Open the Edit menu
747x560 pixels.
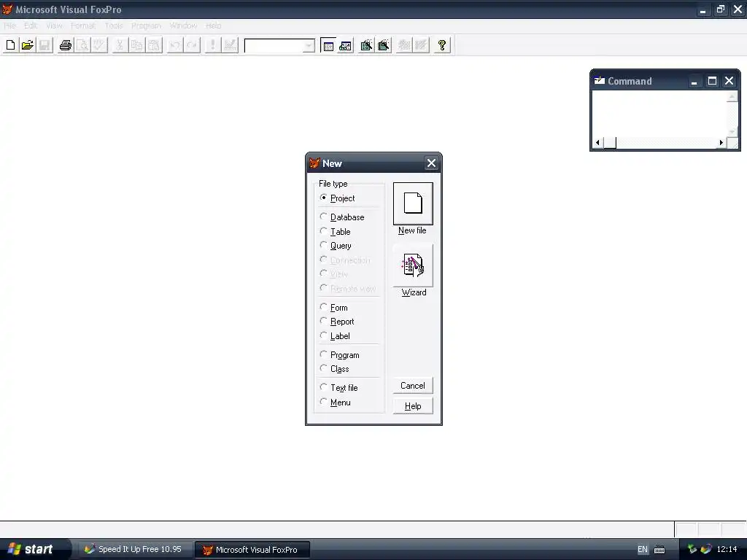tap(31, 26)
